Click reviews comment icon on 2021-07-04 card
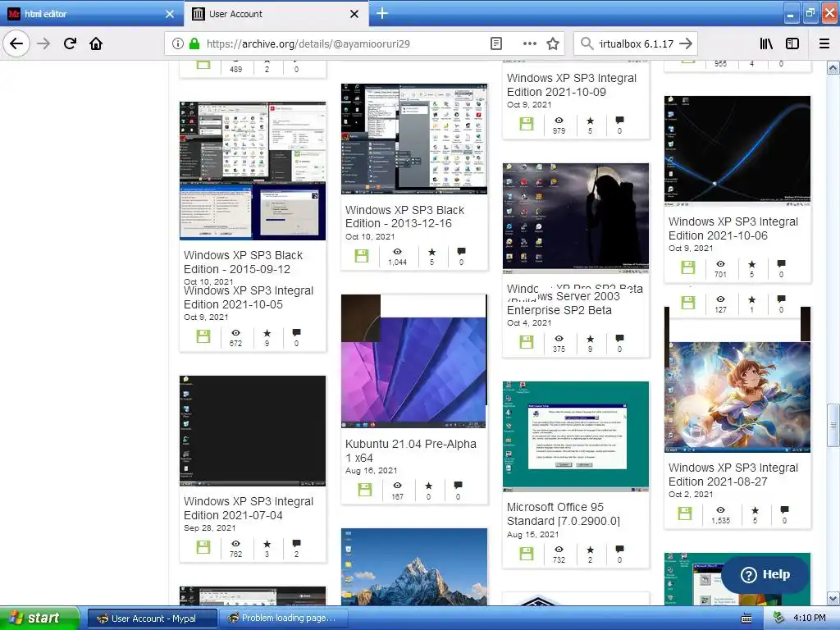840x630 pixels. (296, 544)
